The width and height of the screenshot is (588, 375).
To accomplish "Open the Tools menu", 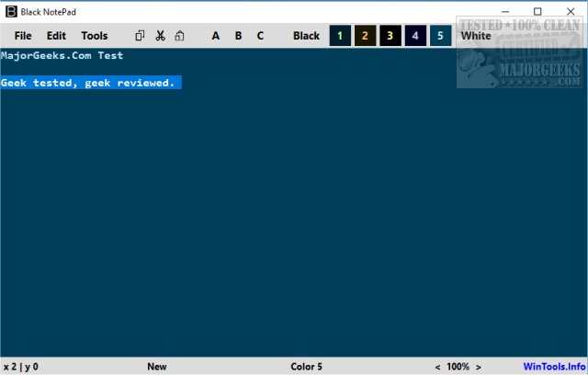I will click(95, 36).
